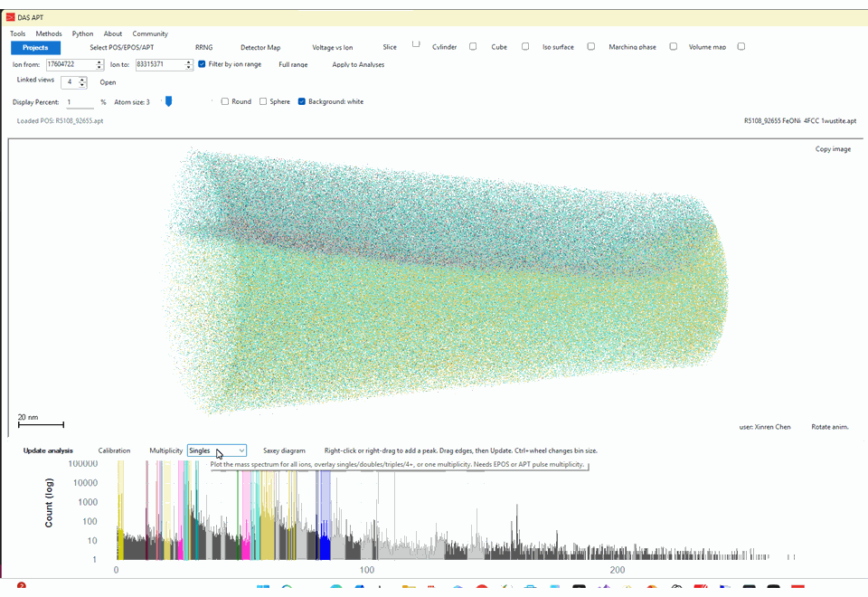Expand the Multiplicity dropdown showing Singles
This screenshot has height=597, width=868.
pos(217,450)
